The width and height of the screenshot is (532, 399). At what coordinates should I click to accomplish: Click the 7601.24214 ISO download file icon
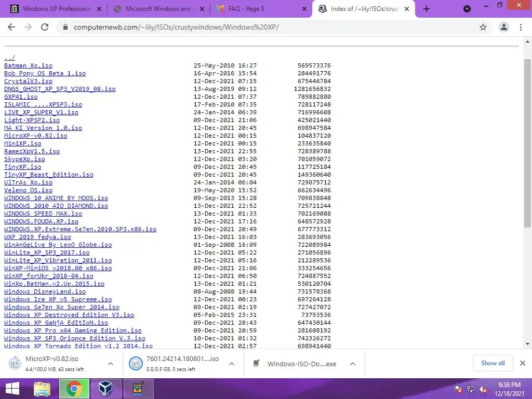[136, 363]
